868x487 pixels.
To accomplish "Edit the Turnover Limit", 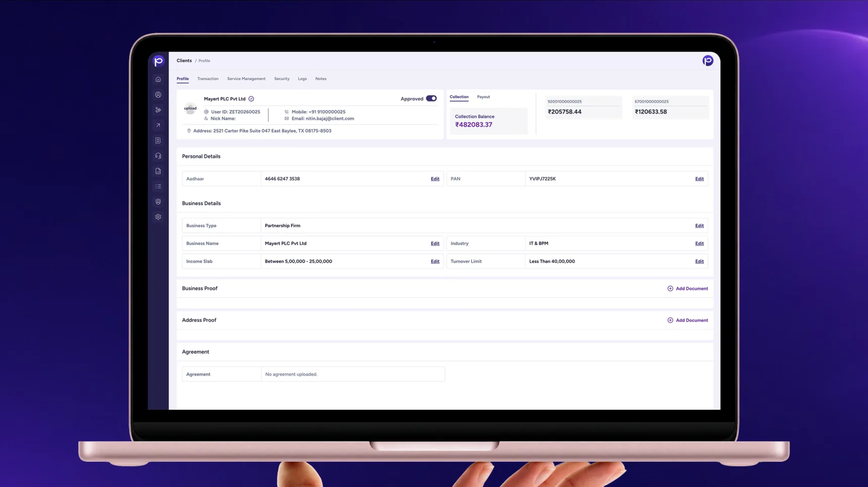I will click(699, 261).
